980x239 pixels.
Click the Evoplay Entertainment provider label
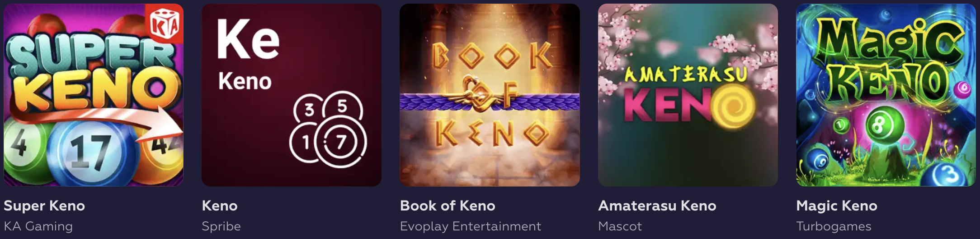pos(471,226)
